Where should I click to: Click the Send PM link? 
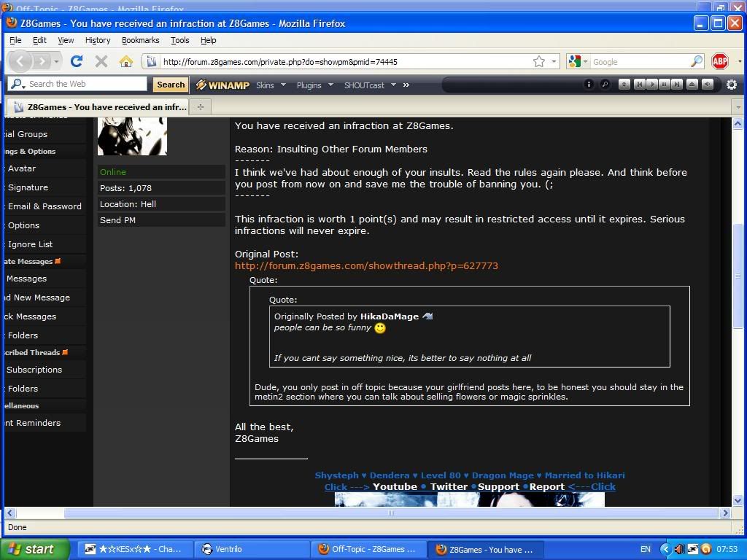click(x=117, y=220)
